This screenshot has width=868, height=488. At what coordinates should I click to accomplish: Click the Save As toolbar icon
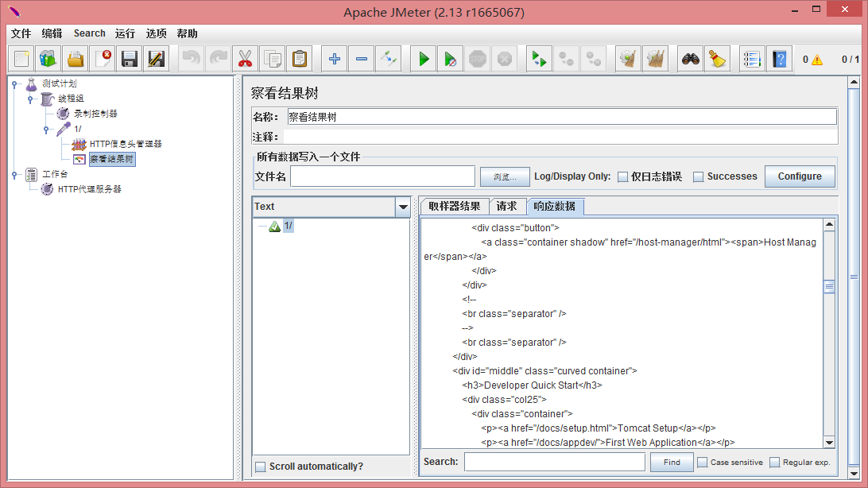pos(157,59)
